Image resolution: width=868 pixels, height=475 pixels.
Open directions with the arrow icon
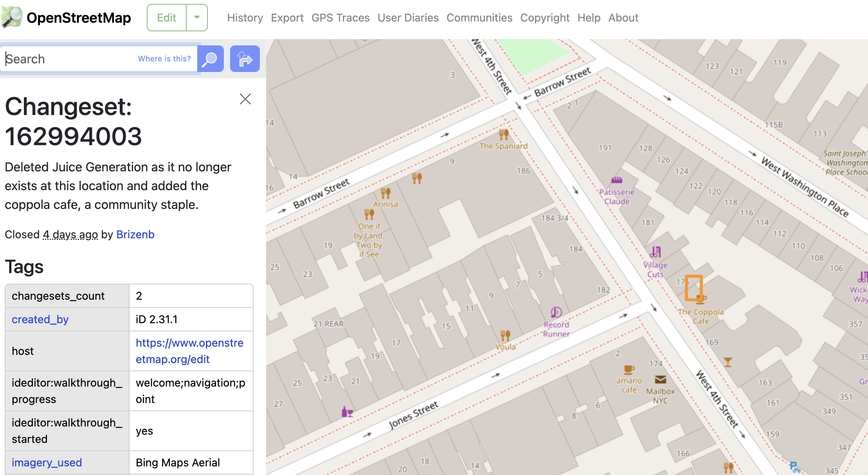coord(245,59)
